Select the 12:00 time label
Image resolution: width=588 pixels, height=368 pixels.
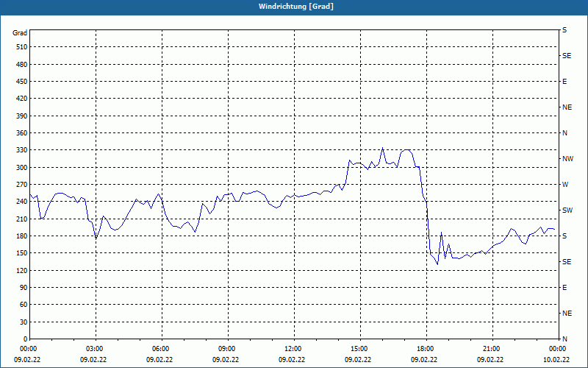294,349
